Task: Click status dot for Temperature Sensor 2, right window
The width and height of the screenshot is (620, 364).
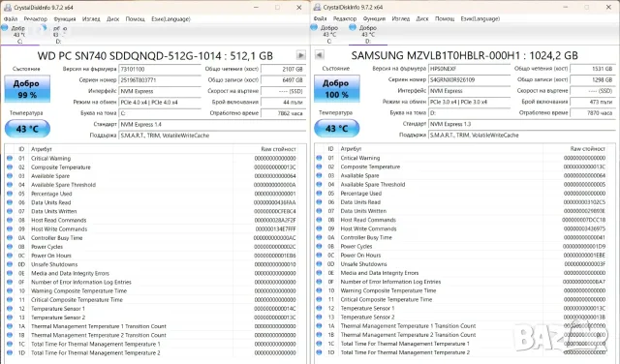Action: [x=319, y=317]
